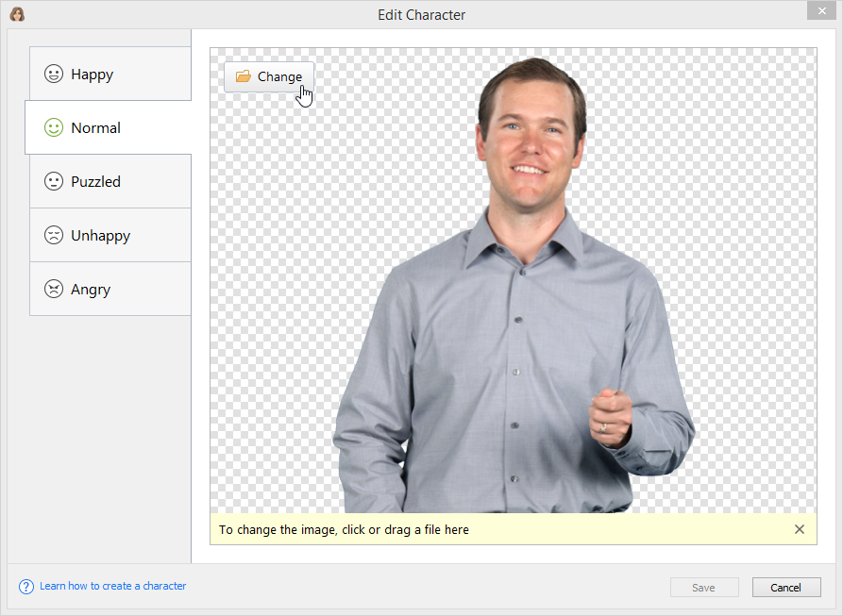Screen dimensions: 843x616
Task: Open 'Learn how to create a character' link
Action: [x=112, y=586]
